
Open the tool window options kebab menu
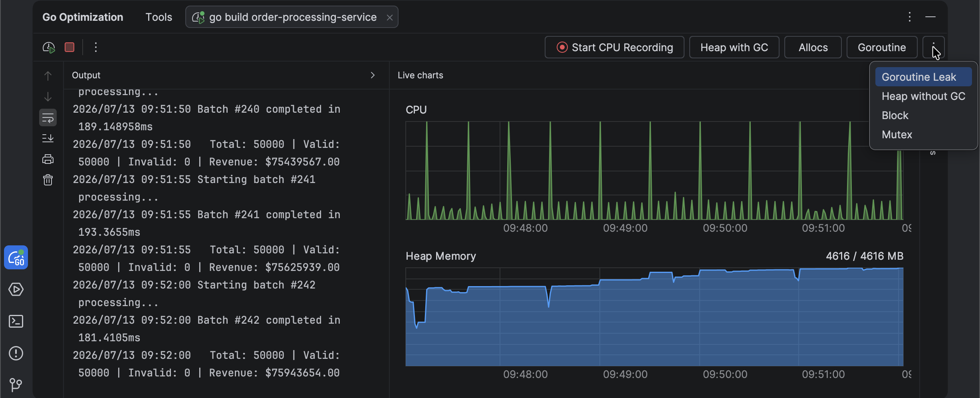pos(910,17)
